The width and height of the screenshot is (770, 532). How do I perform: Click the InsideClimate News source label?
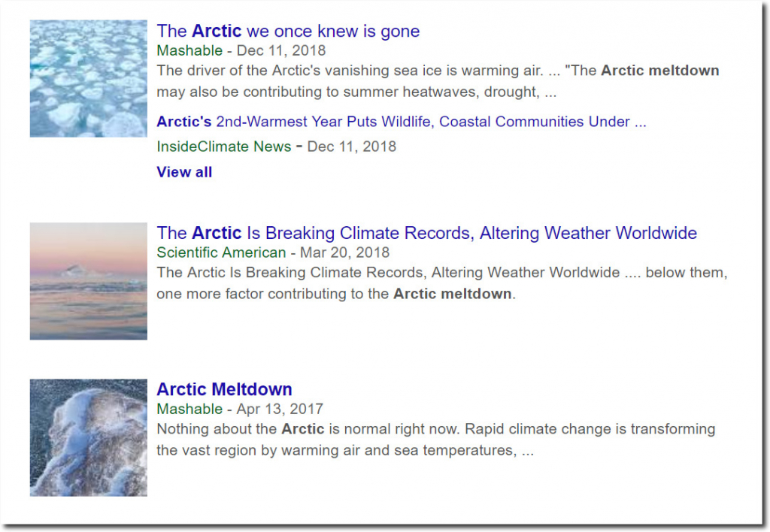[x=224, y=147]
